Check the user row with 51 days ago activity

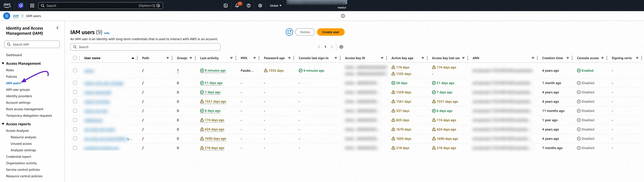tap(75, 83)
